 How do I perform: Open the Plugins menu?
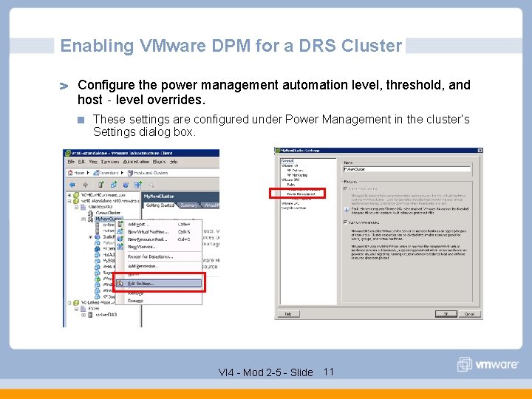click(159, 162)
